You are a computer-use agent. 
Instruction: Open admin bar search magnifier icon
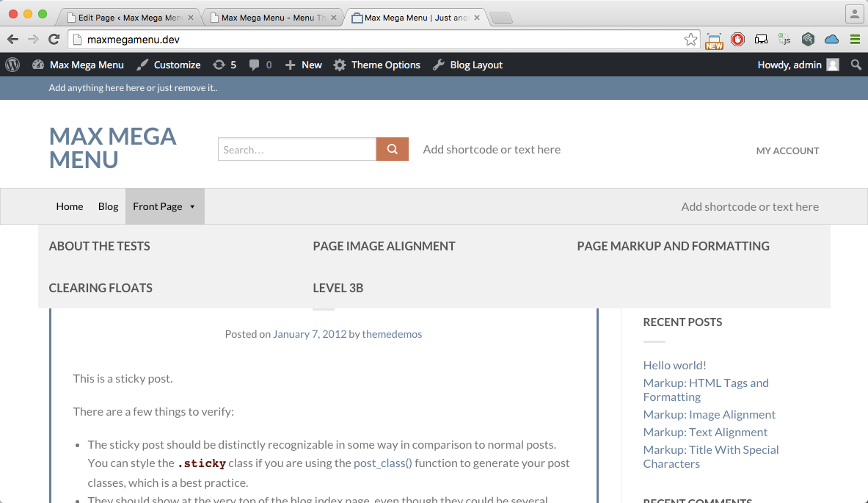pos(856,65)
